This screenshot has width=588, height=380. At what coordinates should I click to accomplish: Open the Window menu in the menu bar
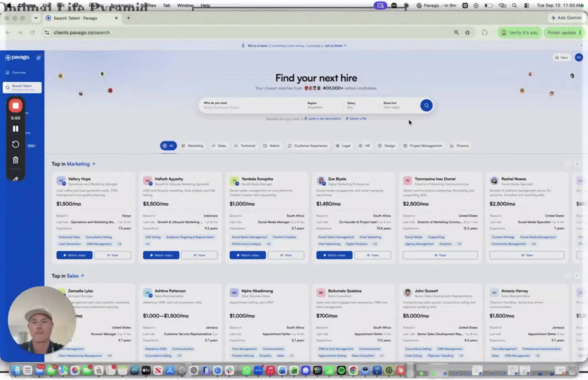click(185, 6)
